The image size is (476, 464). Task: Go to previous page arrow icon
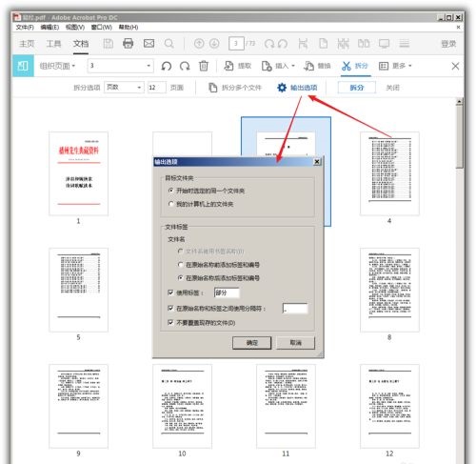199,43
